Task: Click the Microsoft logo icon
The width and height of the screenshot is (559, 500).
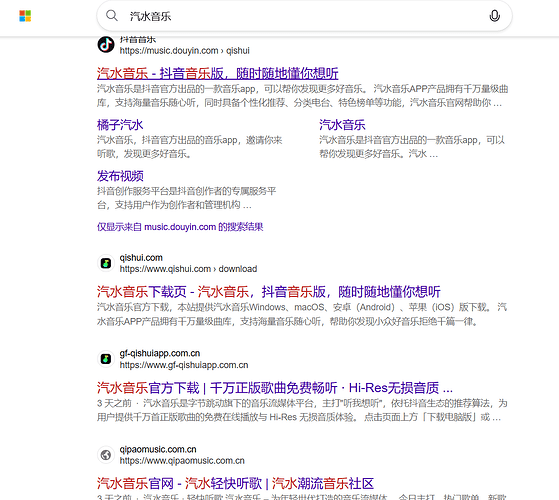Action: 25,16
